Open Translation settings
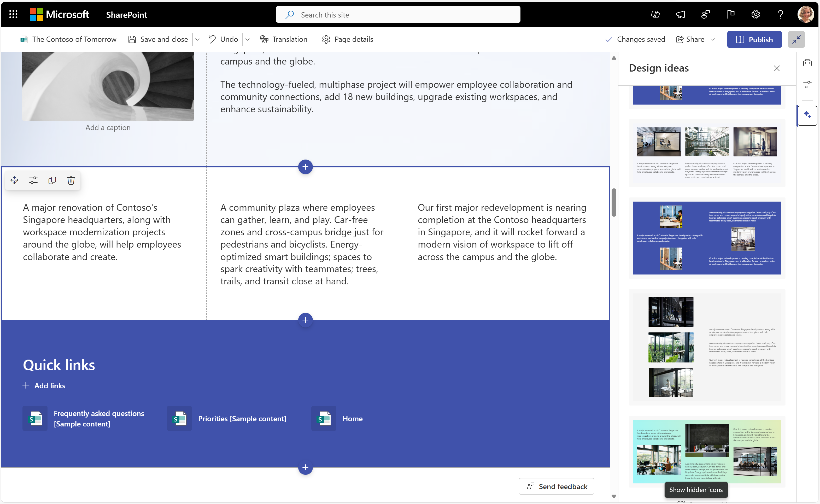 (x=284, y=39)
